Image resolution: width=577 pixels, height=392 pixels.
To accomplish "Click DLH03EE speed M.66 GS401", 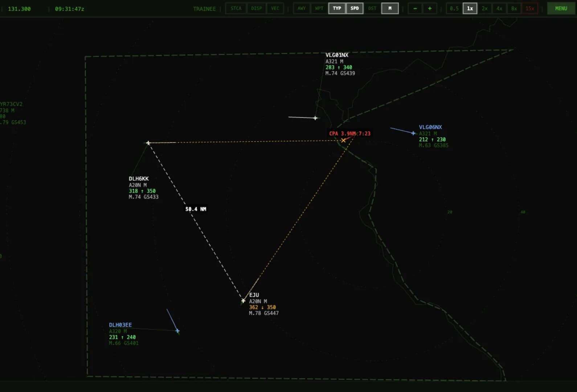I will (124, 343).
